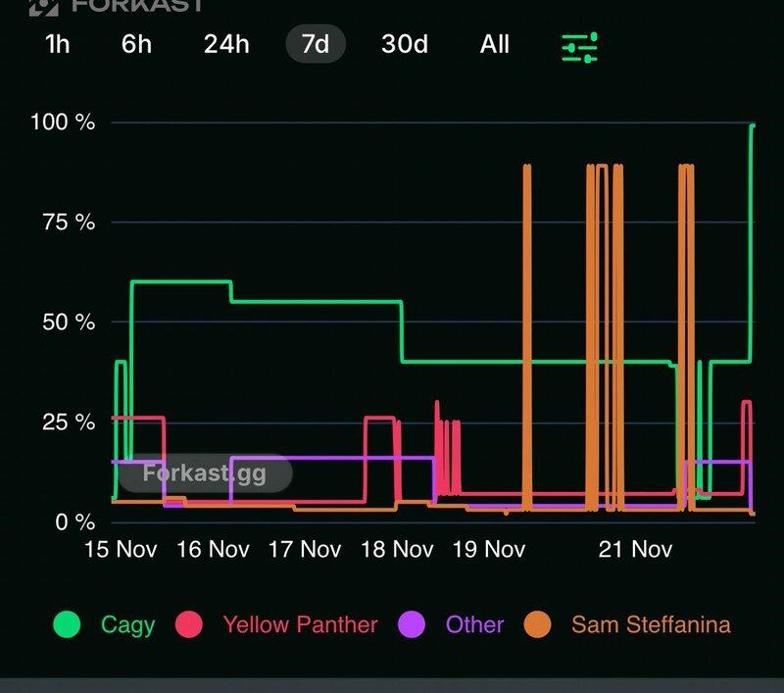Click the red Yellow Panther legend dot
This screenshot has height=693, width=784.
[x=188, y=624]
